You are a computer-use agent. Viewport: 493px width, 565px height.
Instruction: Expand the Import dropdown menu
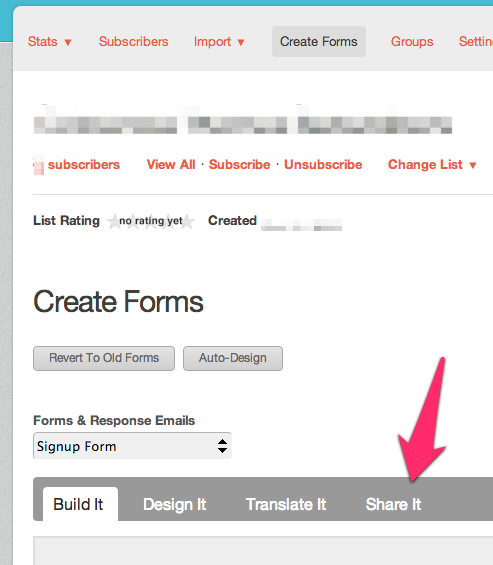point(219,42)
